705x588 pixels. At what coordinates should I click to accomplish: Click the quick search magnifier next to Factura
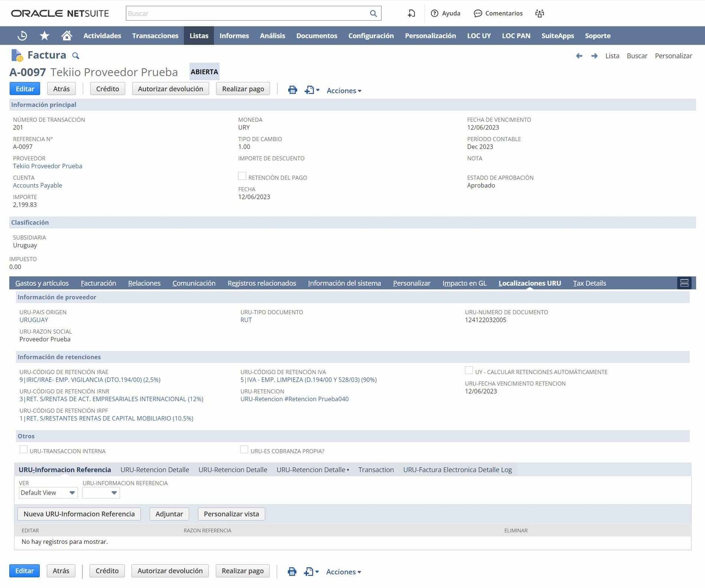click(x=76, y=56)
